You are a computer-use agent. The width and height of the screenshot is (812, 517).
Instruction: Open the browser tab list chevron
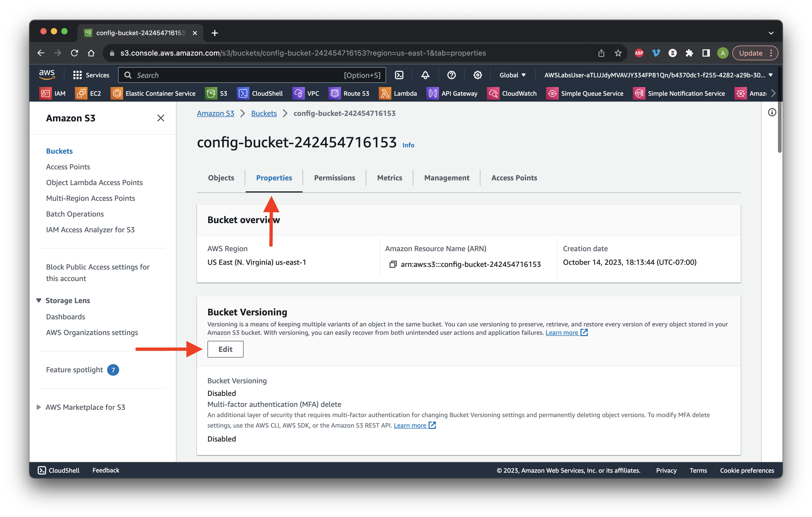click(771, 33)
